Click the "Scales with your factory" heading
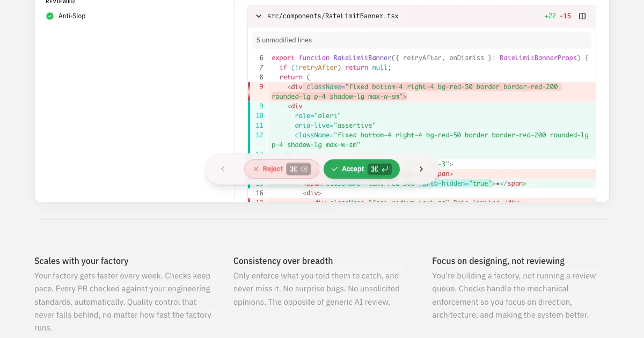 click(x=82, y=261)
